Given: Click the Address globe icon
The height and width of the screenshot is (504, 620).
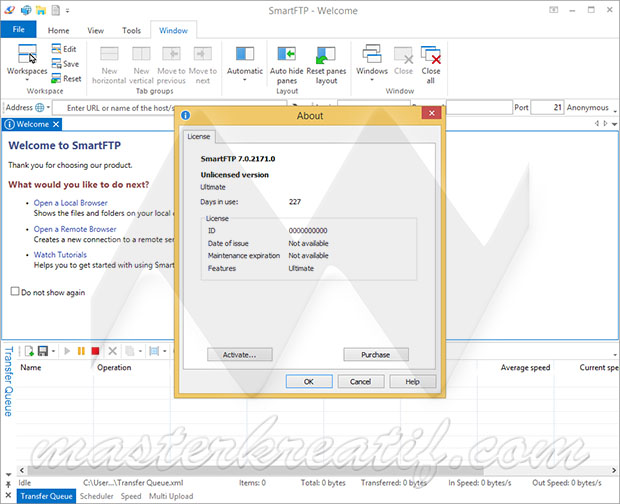Looking at the screenshot, I should [40, 108].
